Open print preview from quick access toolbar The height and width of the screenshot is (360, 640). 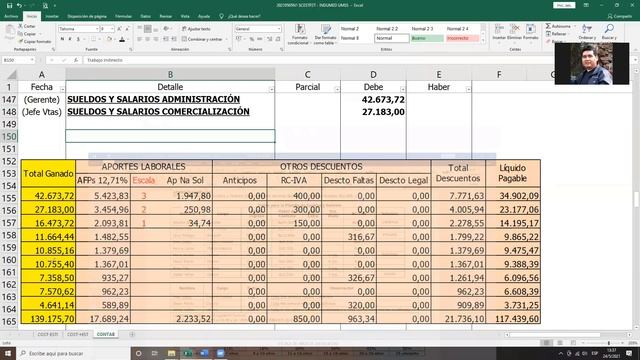(x=45, y=6)
